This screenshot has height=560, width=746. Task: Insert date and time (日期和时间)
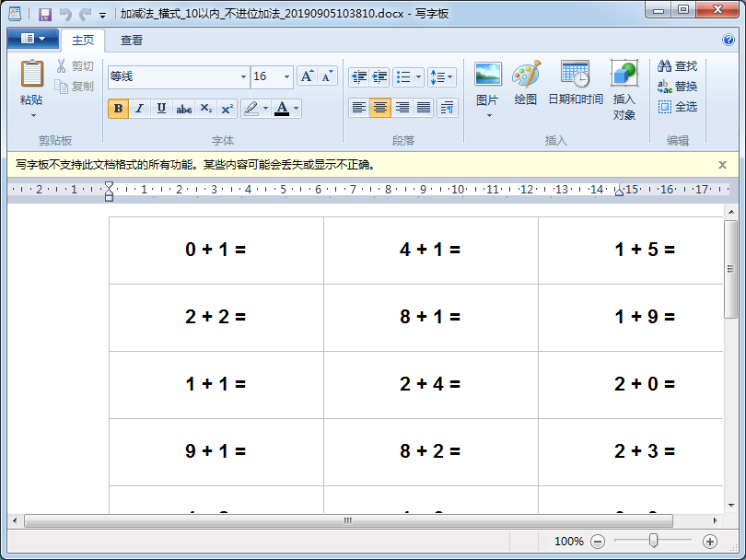click(575, 76)
